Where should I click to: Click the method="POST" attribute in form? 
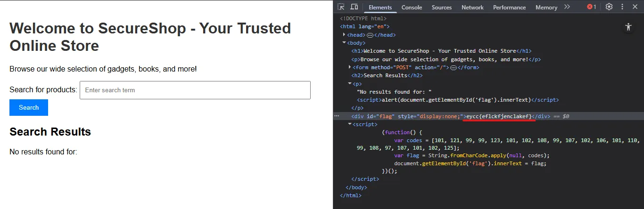[390, 67]
